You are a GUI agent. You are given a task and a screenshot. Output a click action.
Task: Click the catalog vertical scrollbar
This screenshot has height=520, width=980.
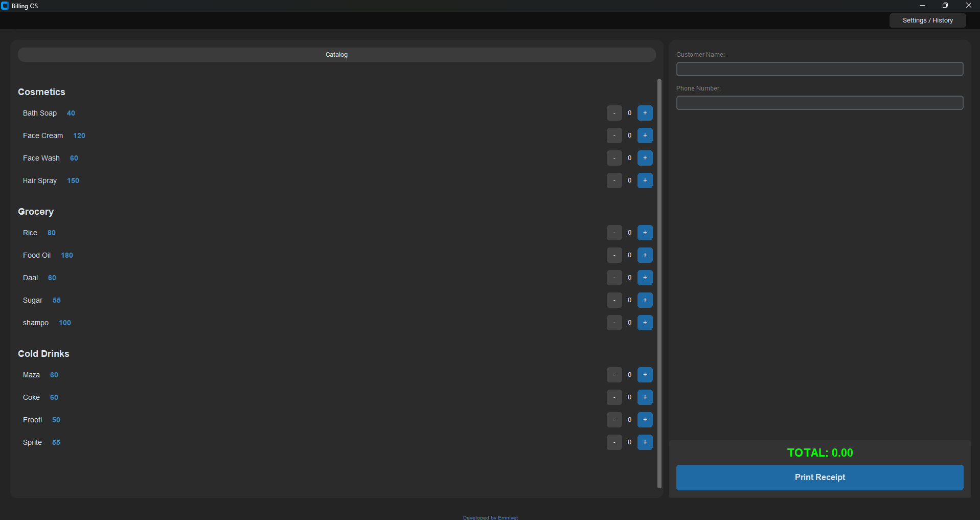(659, 283)
